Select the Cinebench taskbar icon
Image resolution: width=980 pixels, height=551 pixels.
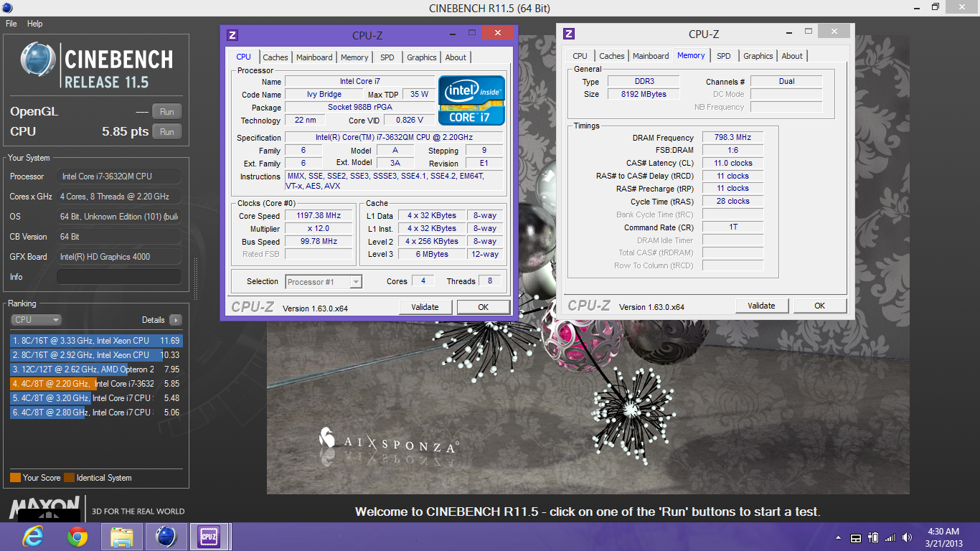click(x=166, y=536)
